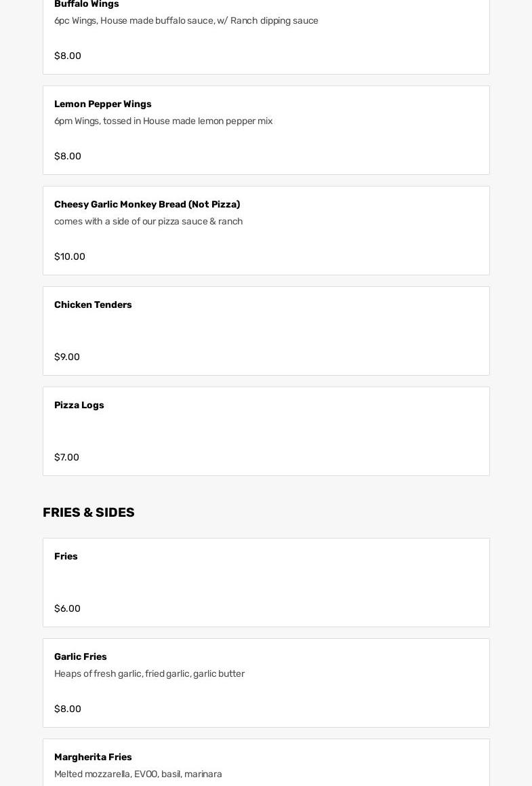Click the $8.00 price under Garlic Fries
This screenshot has width=532, height=786.
pos(68,709)
